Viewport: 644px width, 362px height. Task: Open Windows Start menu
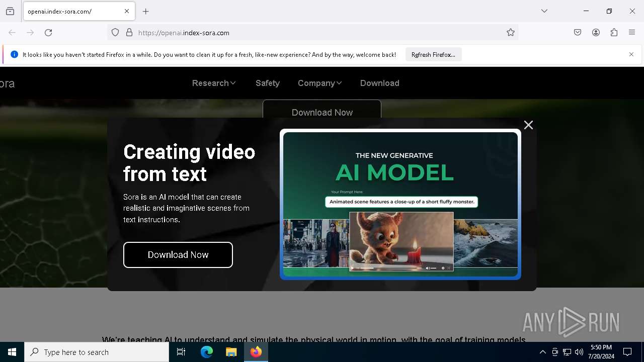12,352
